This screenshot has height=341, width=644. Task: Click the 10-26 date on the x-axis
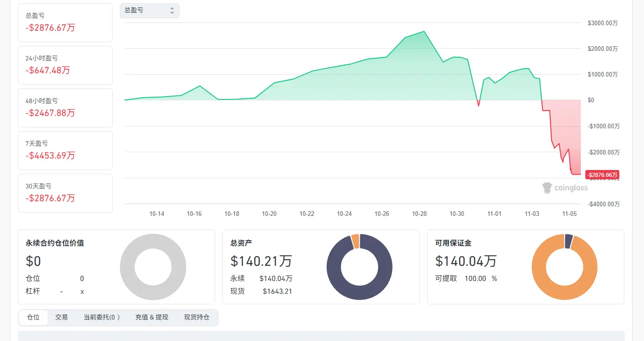pos(382,214)
